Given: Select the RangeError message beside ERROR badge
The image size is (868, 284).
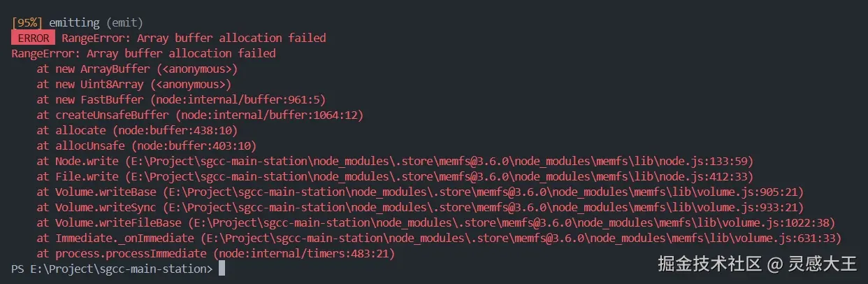Looking at the screenshot, I should (x=194, y=38).
